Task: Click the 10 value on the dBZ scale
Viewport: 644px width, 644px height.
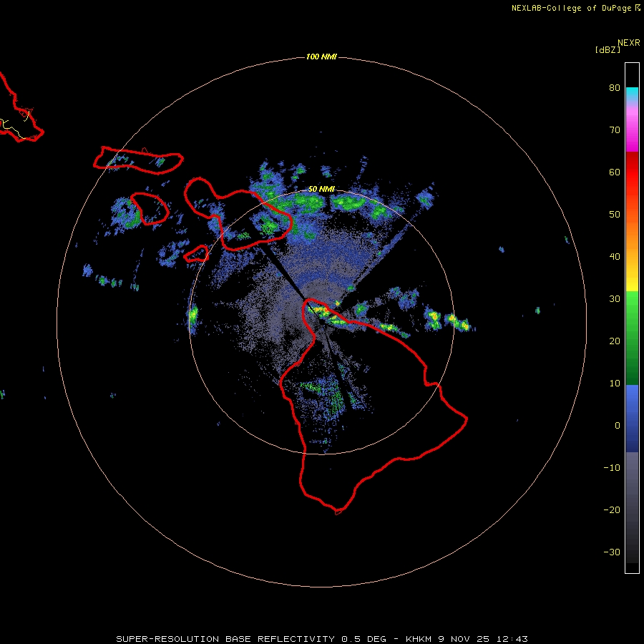Action: coord(615,384)
